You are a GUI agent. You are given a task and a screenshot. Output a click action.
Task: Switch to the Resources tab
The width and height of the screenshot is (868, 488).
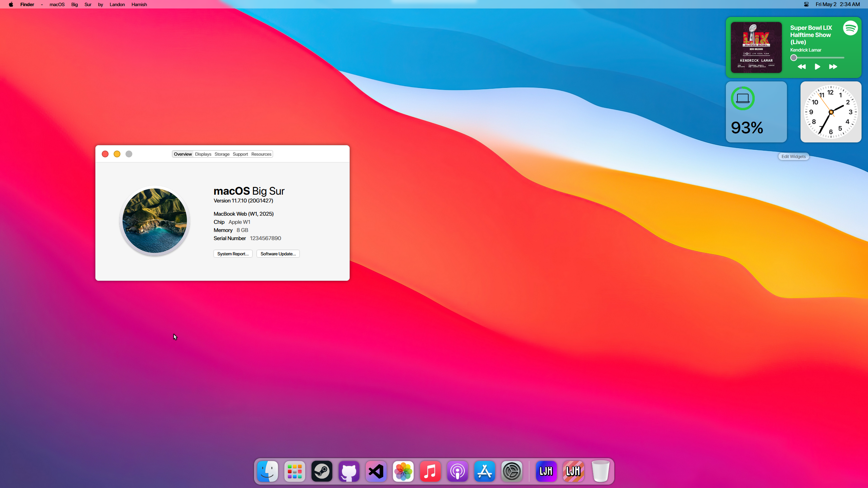[261, 154]
